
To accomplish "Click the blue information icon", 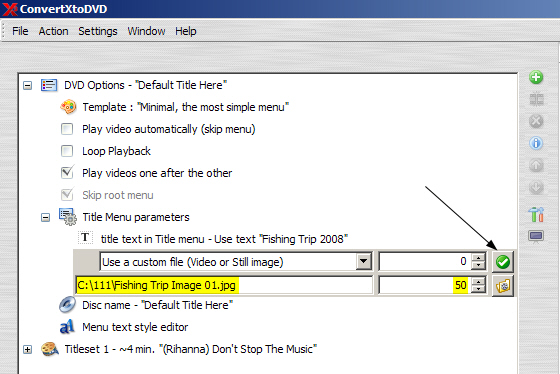I will [536, 143].
